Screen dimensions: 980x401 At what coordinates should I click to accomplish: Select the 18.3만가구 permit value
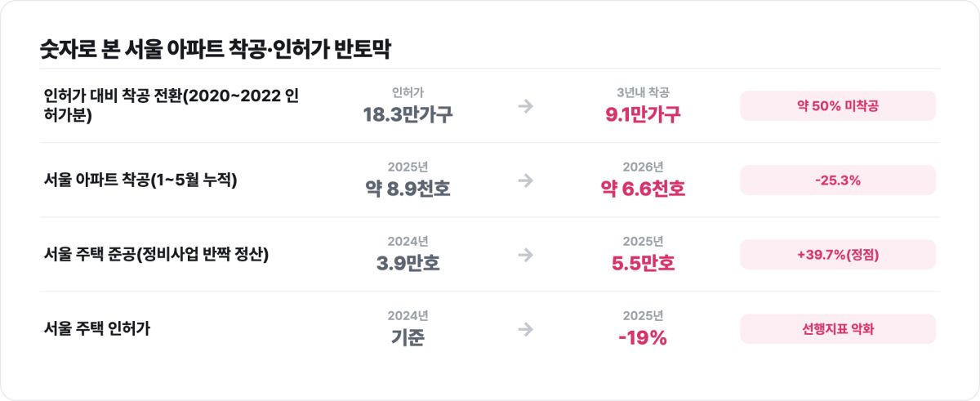coord(408,114)
